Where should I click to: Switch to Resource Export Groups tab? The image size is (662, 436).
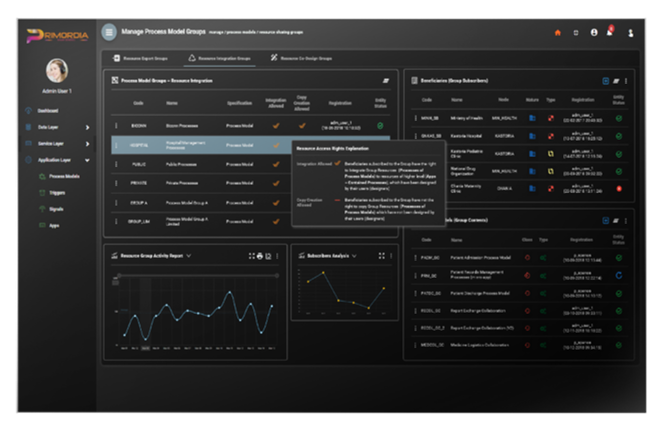click(x=141, y=59)
